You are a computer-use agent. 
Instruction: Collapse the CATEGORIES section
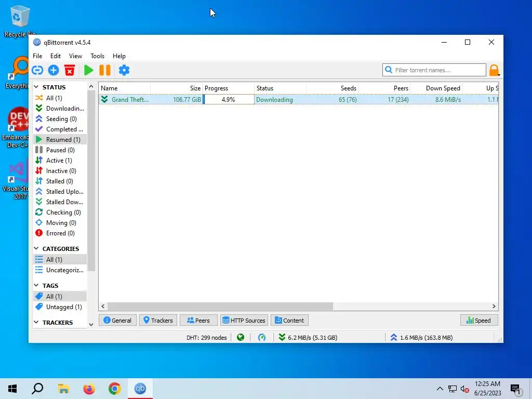pyautogui.click(x=36, y=249)
